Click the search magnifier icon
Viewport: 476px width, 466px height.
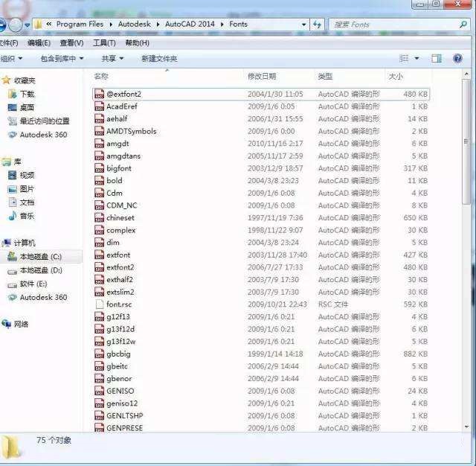463,25
